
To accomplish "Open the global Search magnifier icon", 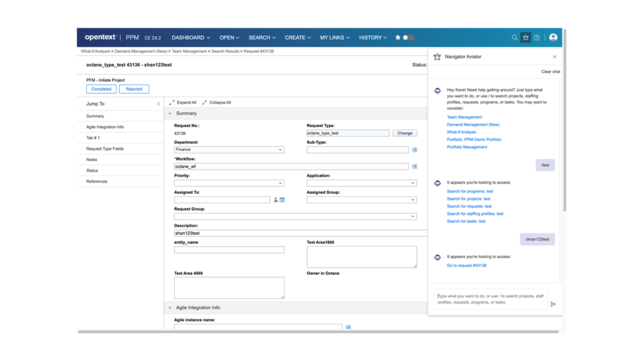I will point(514,38).
